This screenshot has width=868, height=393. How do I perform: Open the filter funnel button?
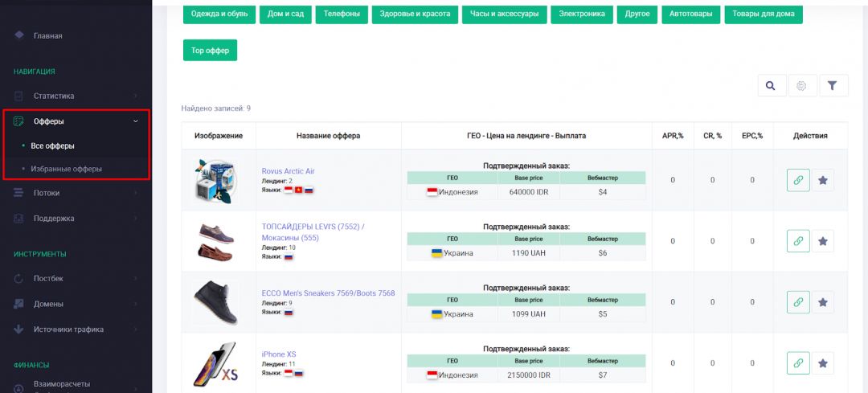[833, 86]
